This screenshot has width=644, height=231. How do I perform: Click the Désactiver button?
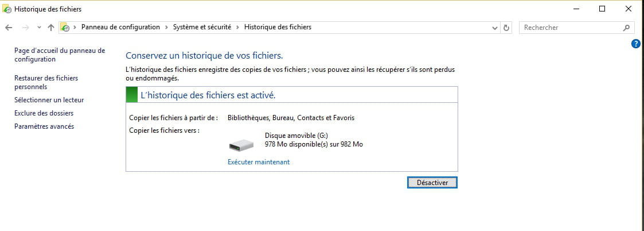(x=432, y=182)
